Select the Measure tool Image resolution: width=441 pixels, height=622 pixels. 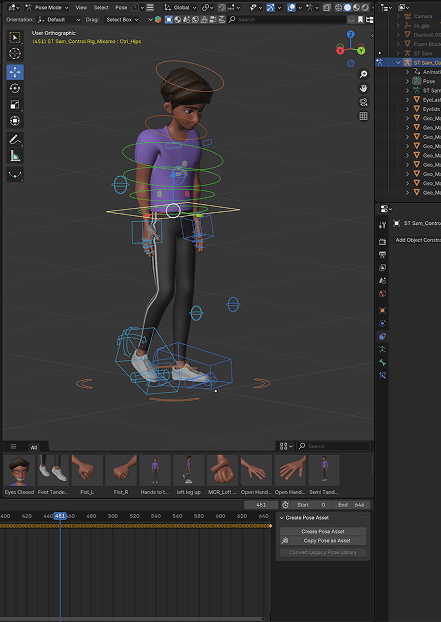(x=15, y=156)
